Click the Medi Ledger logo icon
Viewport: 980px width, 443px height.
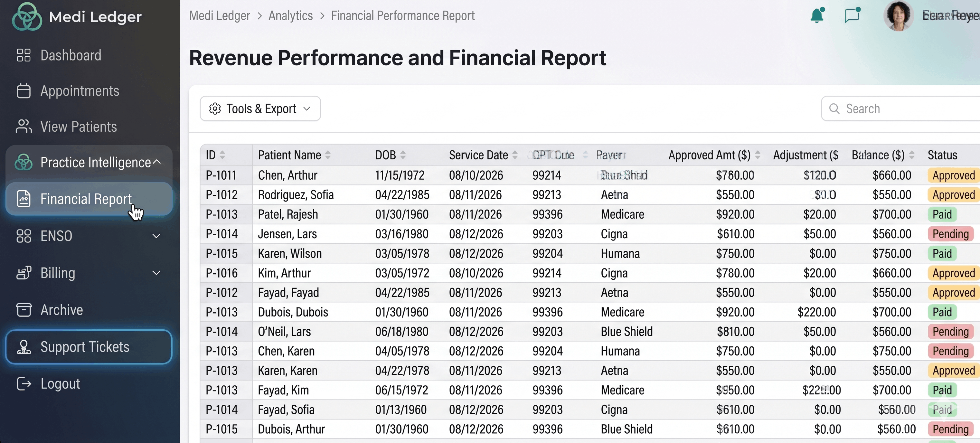[27, 17]
